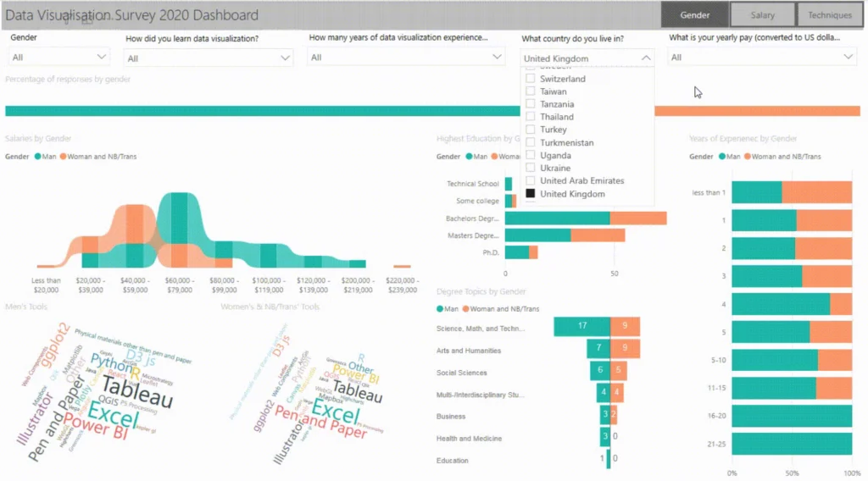Click orange Woman marker in Years of Experience legend

[x=746, y=157]
